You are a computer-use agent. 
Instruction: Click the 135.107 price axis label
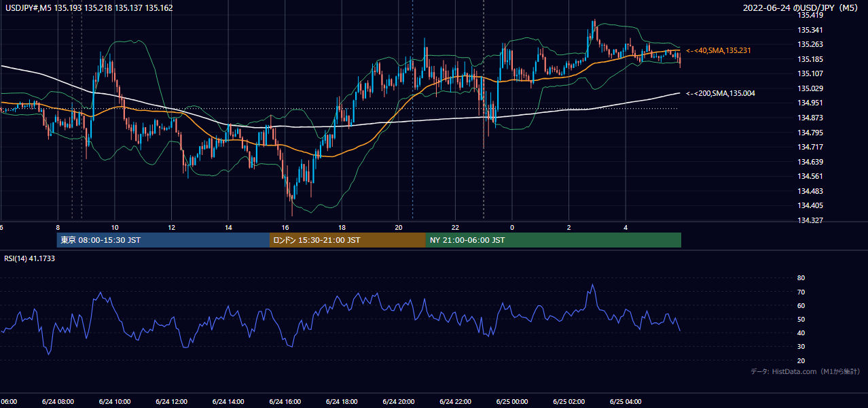[x=810, y=74]
